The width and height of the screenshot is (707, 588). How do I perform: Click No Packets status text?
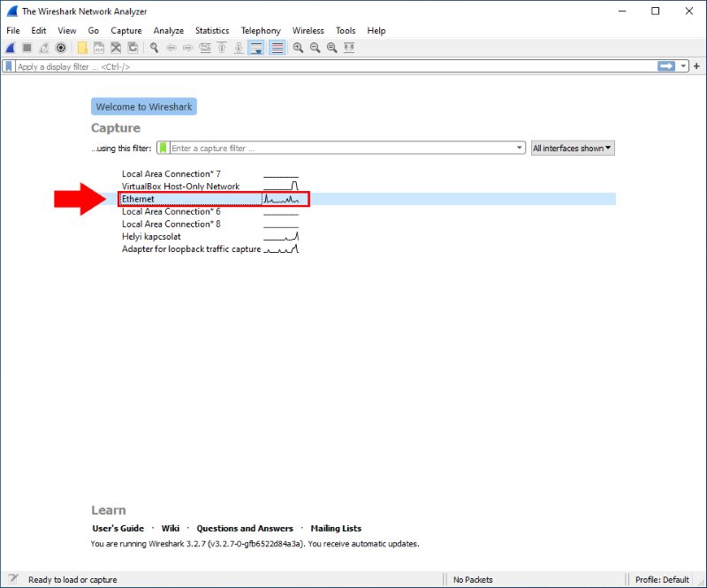pos(473,579)
